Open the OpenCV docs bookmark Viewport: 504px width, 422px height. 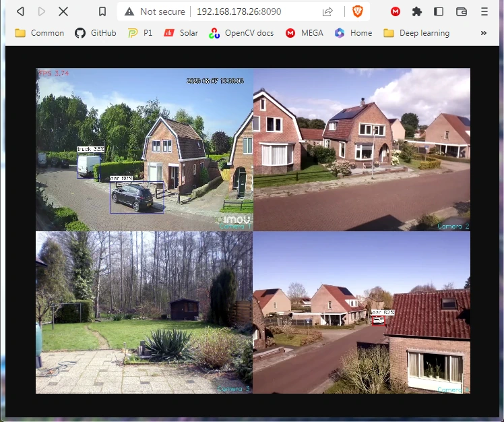coord(241,33)
